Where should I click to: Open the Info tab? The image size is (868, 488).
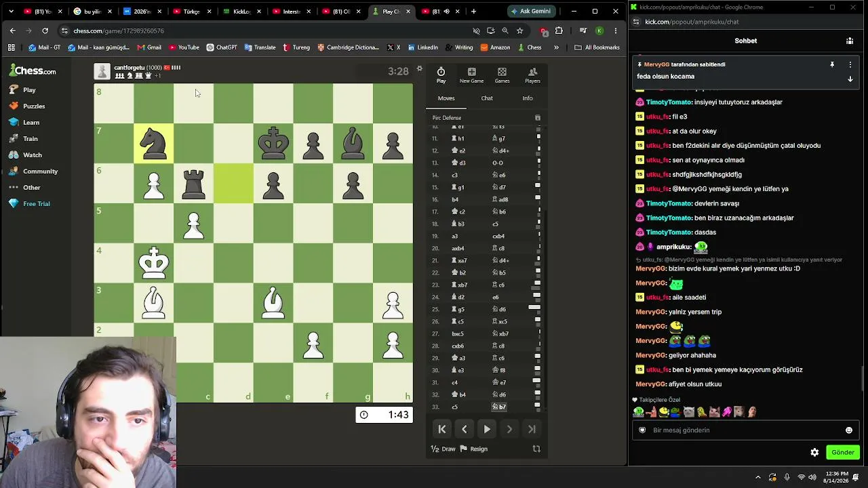pyautogui.click(x=528, y=98)
